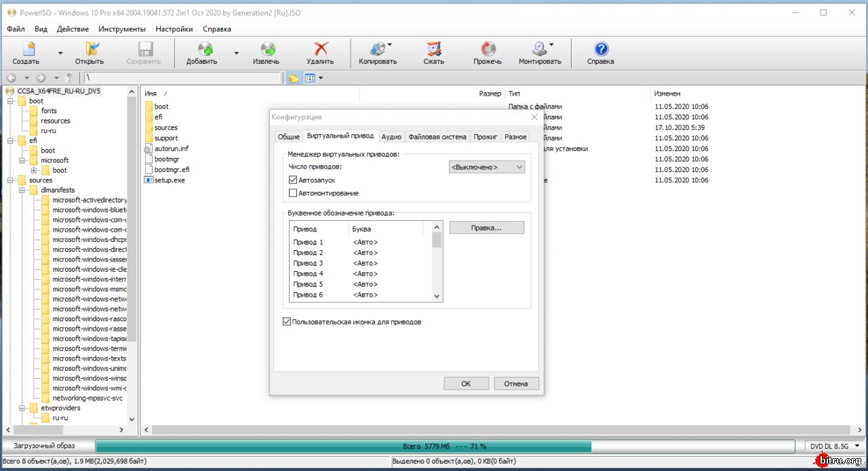The image size is (868, 471).
Task: Click the Удалить (Delete) red X icon
Action: (321, 49)
